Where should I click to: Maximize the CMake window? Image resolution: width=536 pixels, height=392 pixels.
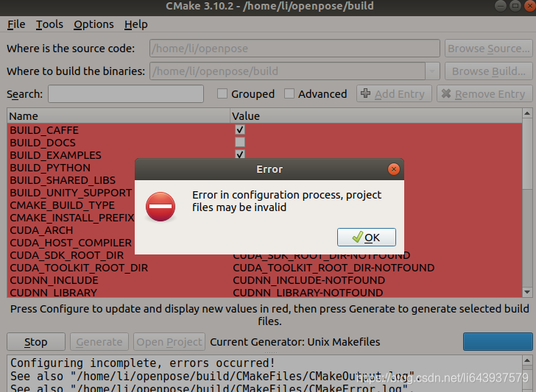point(515,6)
